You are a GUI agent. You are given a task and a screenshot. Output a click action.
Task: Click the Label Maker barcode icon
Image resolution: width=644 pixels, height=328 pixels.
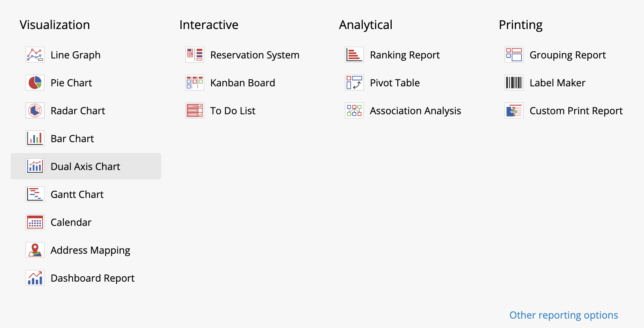tap(514, 83)
